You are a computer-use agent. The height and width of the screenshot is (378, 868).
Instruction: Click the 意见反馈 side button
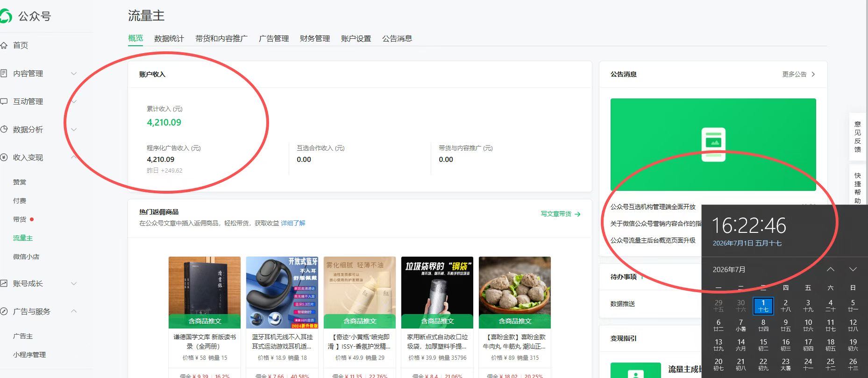click(857, 137)
